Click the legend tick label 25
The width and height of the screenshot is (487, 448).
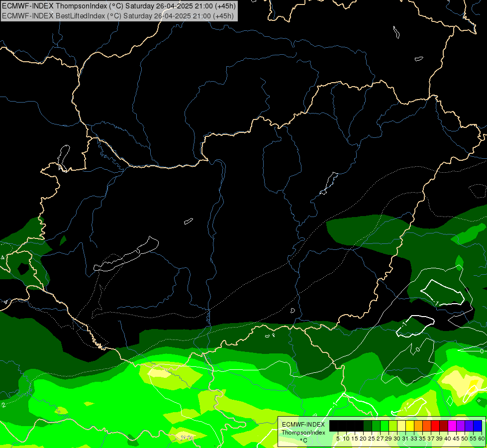click(372, 439)
